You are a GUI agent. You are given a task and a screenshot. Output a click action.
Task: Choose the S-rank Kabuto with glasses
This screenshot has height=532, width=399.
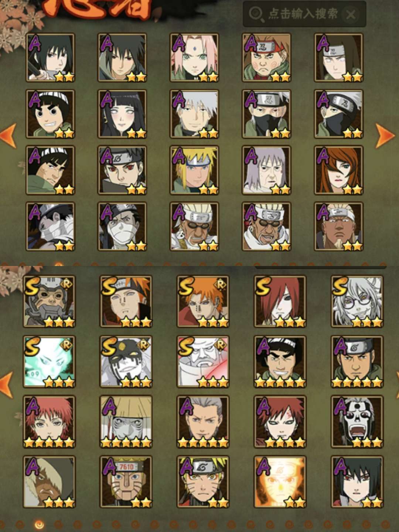pyautogui.click(x=357, y=301)
